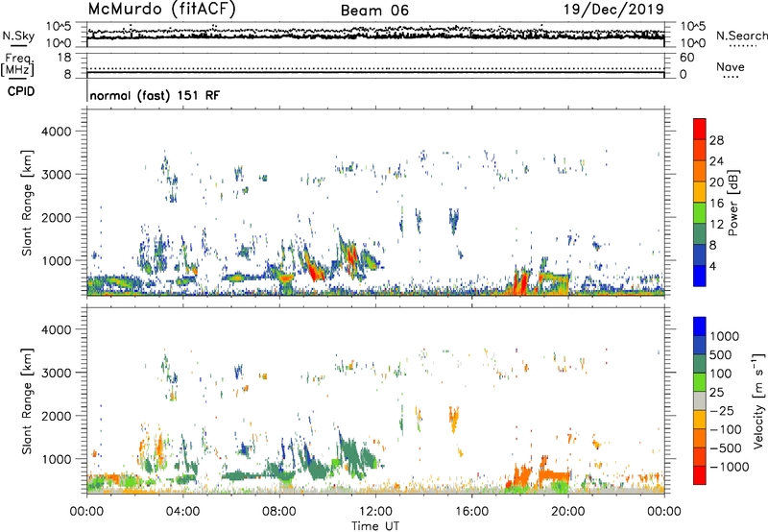Viewport: 768px width, 532px height.
Task: Click the 4 tick on Power colorbar
Action: pyautogui.click(x=712, y=267)
